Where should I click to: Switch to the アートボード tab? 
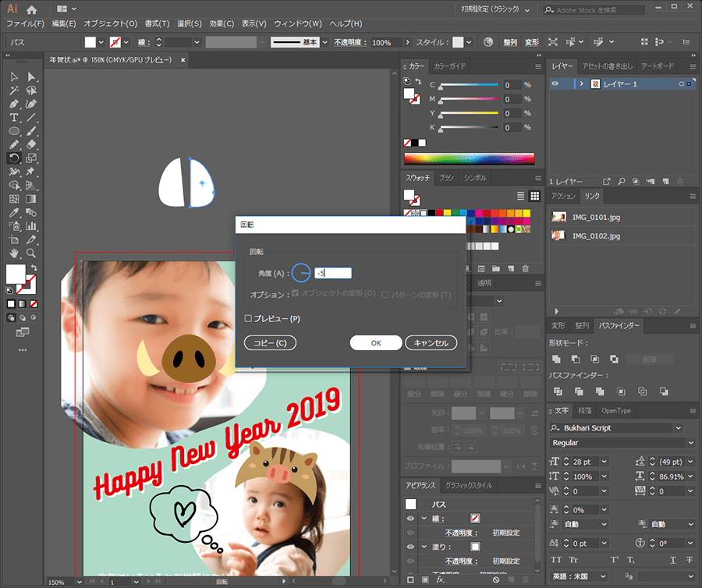pos(657,66)
